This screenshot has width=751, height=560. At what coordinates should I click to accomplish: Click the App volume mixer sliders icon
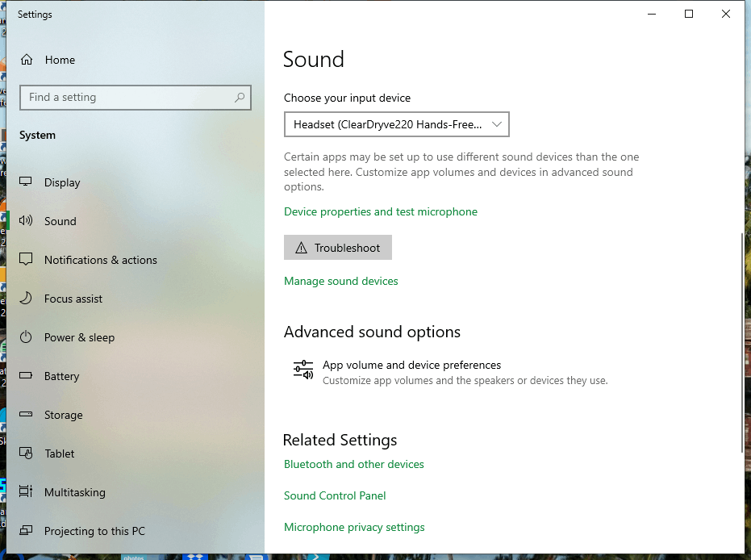point(303,371)
